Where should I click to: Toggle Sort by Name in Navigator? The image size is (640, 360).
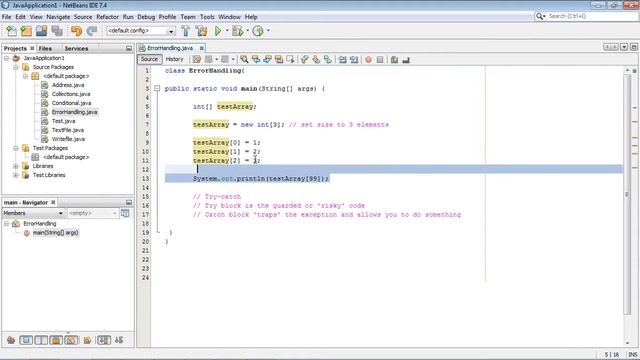(x=104, y=340)
